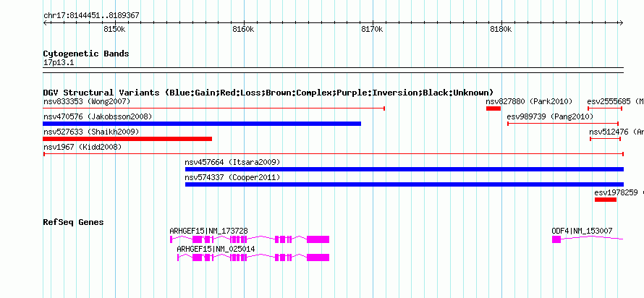Click the 8170k ruler tick label

pyautogui.click(x=372, y=29)
